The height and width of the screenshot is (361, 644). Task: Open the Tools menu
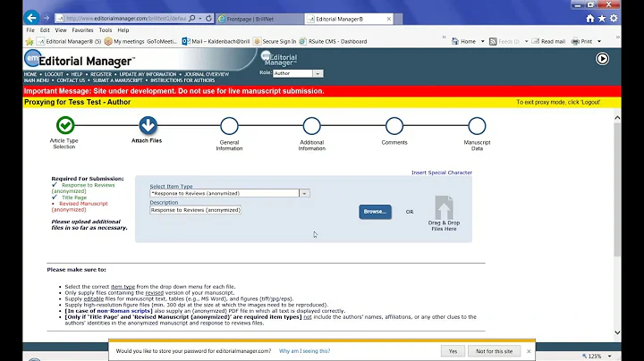point(106,30)
